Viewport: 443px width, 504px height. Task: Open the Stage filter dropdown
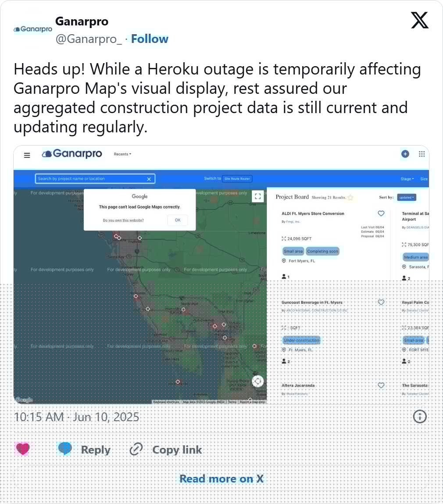click(407, 179)
